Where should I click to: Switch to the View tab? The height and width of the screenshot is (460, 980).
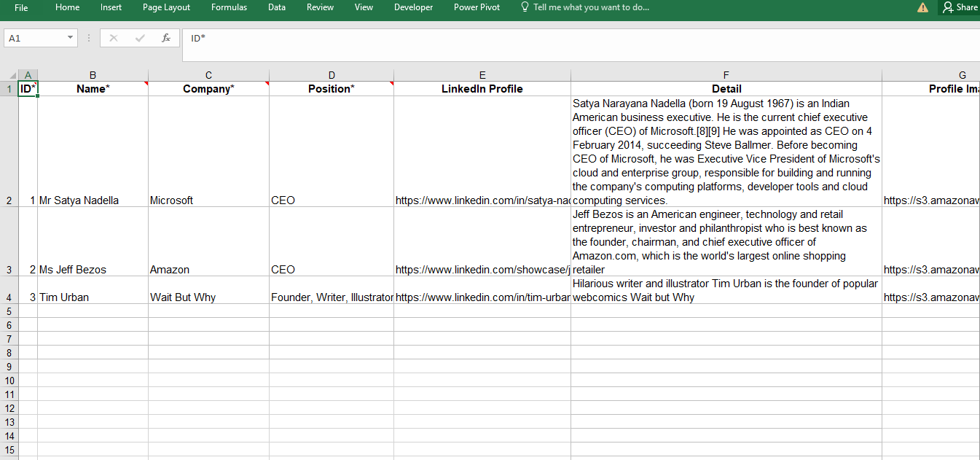click(x=364, y=7)
